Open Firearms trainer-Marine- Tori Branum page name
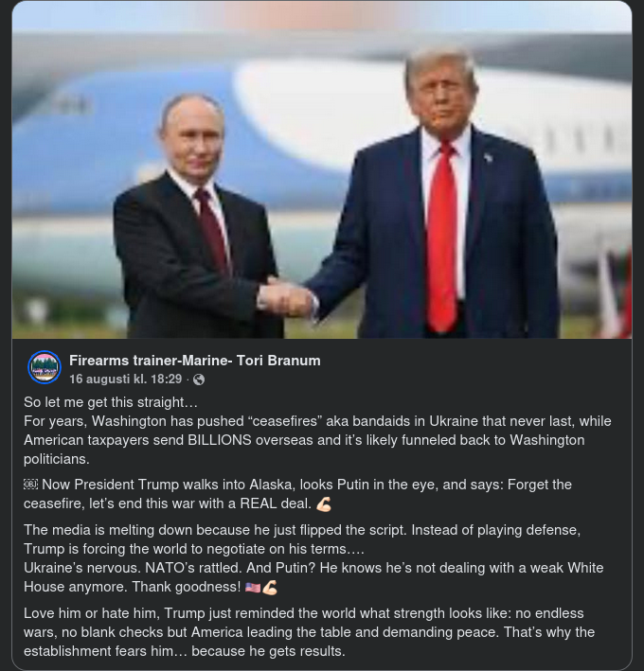This screenshot has height=671, width=644. point(195,361)
